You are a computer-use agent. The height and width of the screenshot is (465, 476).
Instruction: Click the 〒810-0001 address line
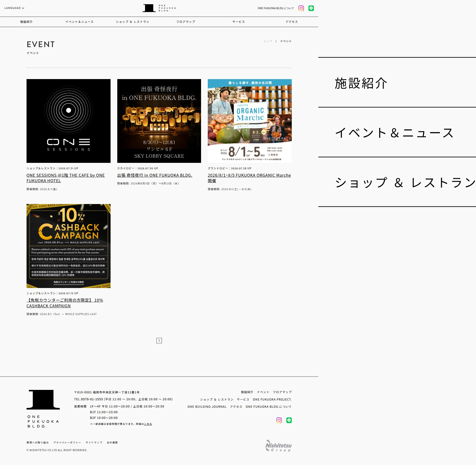pyautogui.click(x=107, y=392)
